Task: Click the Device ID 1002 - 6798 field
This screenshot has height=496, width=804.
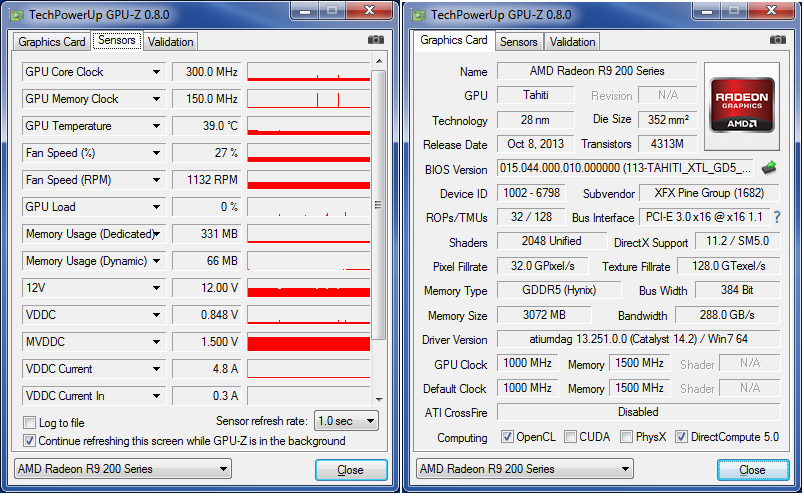Action: pyautogui.click(x=531, y=193)
